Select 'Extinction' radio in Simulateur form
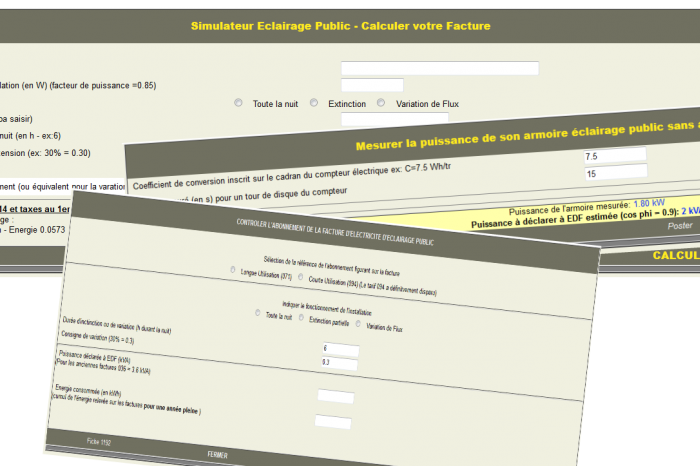Viewport: 700px width, 466px height. pos(314,103)
